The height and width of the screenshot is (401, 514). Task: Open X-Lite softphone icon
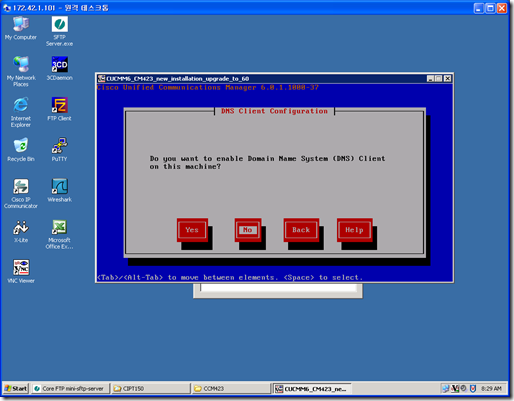click(21, 231)
